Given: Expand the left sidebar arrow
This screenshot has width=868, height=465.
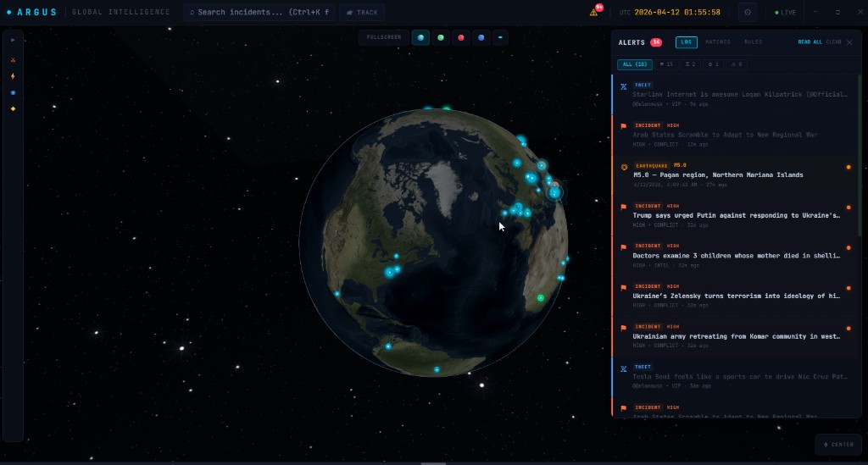Looking at the screenshot, I should click(x=13, y=41).
